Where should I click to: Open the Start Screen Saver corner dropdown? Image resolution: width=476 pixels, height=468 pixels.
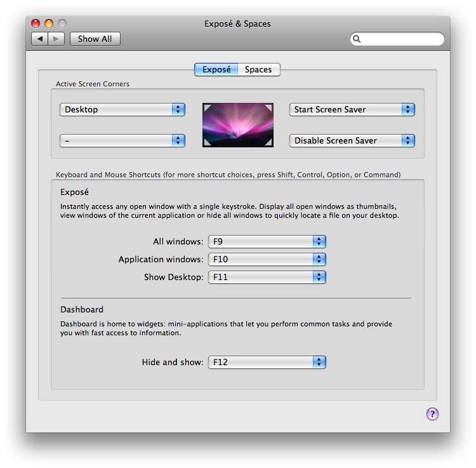(352, 110)
